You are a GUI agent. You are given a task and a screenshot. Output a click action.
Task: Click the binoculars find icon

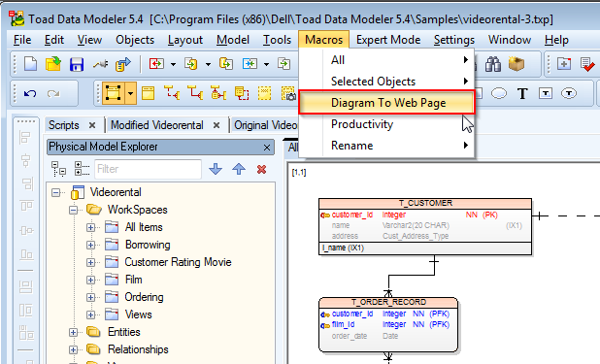click(x=493, y=64)
